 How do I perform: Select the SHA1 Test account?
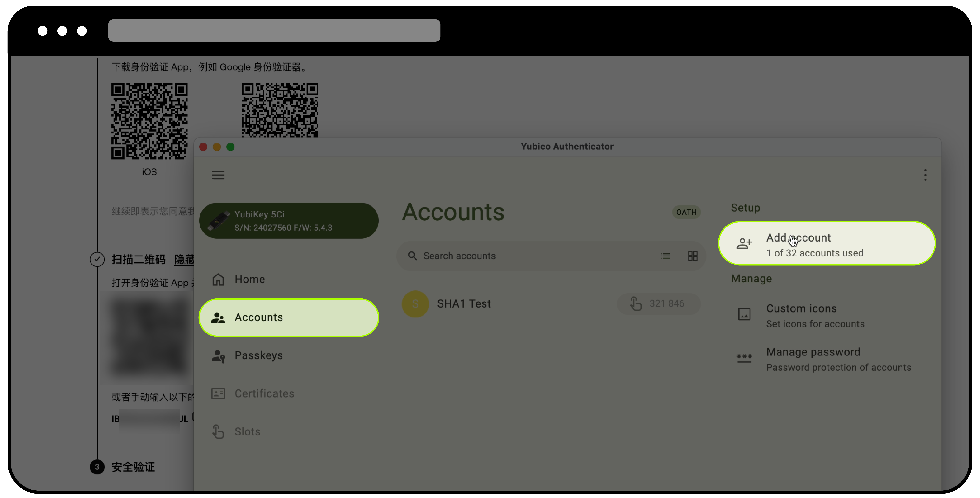pos(464,304)
